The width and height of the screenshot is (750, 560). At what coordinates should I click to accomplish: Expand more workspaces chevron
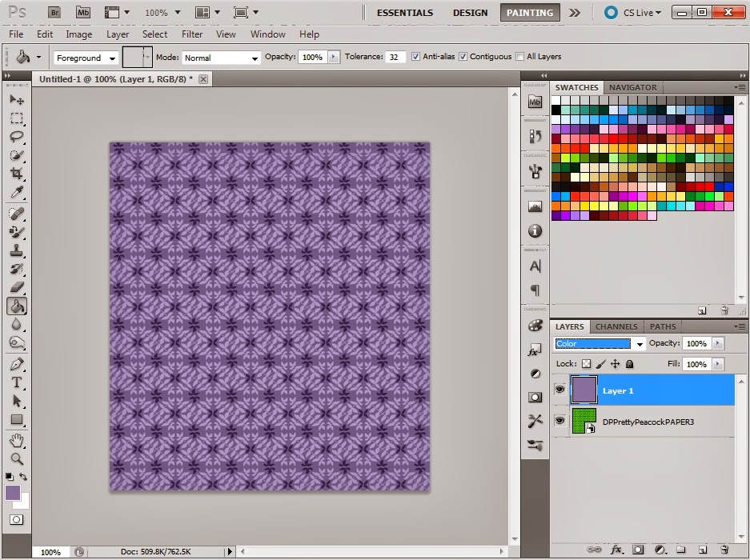point(575,13)
